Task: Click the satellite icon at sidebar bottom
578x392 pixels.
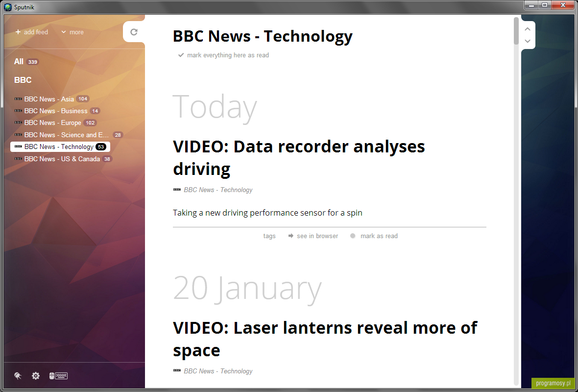Action: click(x=18, y=376)
